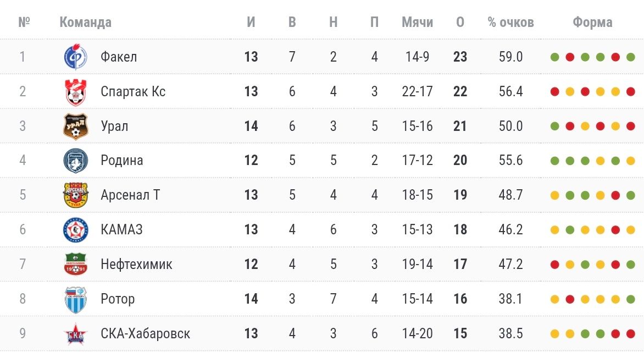Click the Форма column header
Screen dimensions: 644x357
pos(592,23)
